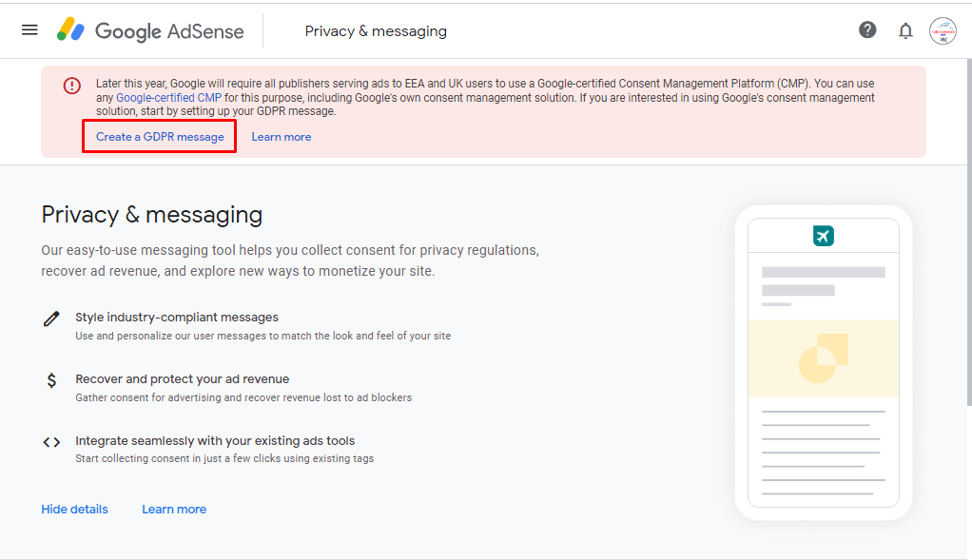Click the yellow chart area in phone preview

pos(824,358)
